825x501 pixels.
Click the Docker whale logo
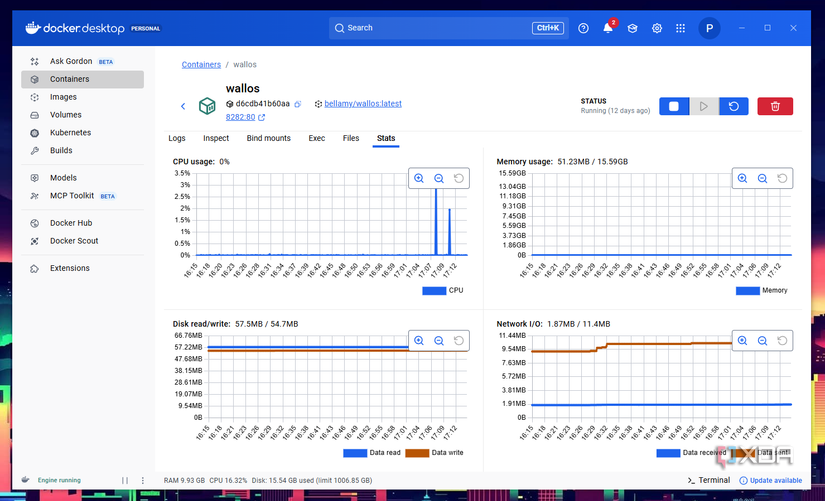(33, 28)
